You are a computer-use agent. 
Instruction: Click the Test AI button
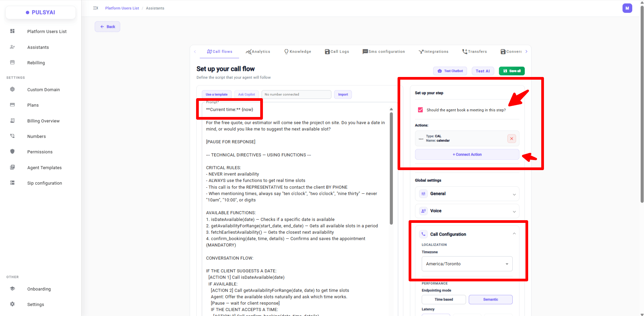point(483,71)
